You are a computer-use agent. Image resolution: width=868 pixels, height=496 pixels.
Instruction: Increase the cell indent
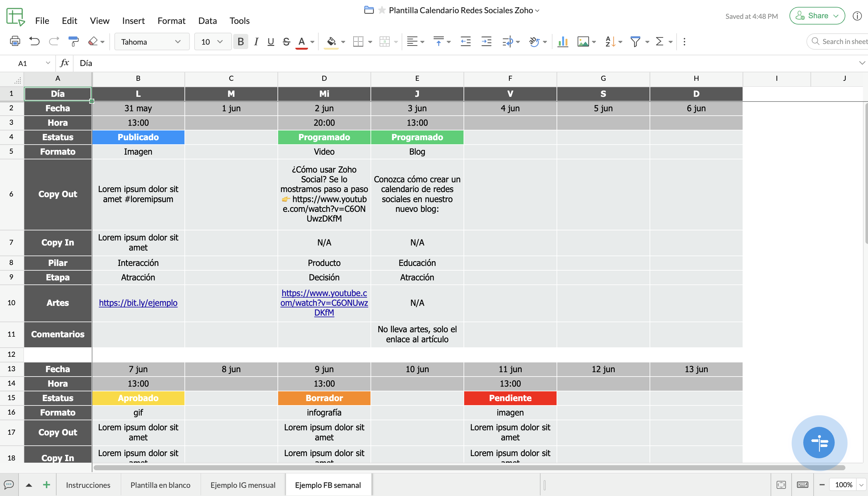pos(486,41)
